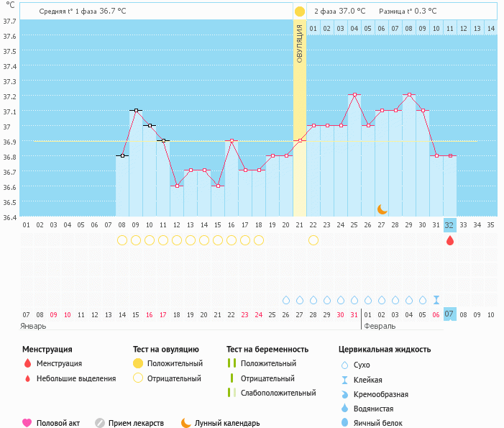This screenshot has width=504, height=428.
Task: Click the yellow ovulation sun icon in header
Action: point(299,12)
